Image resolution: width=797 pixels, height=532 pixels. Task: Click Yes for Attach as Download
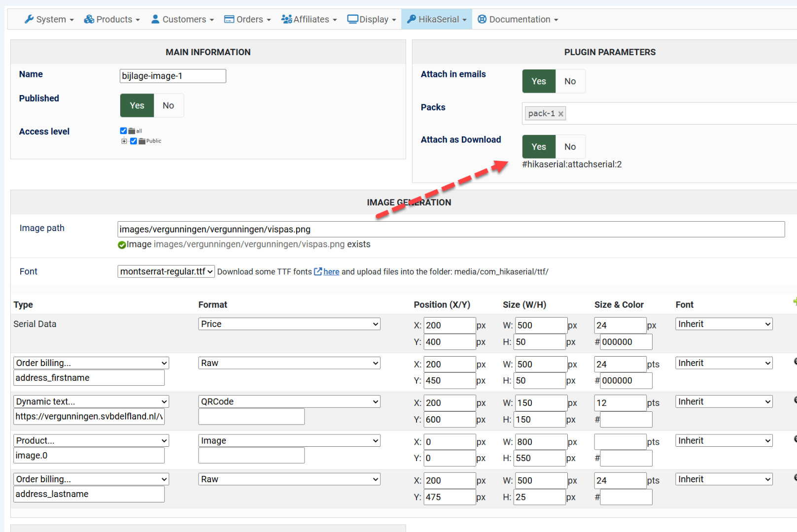[539, 147]
